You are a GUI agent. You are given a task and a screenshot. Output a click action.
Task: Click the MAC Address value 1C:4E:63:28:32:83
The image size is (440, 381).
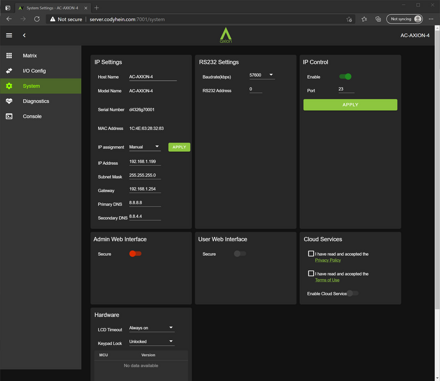pyautogui.click(x=146, y=128)
